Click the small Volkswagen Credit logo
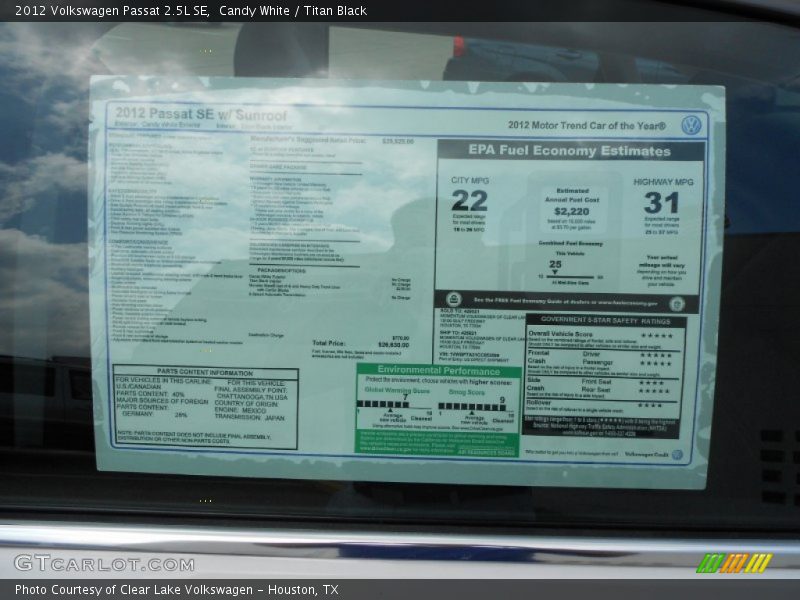 click(677, 454)
